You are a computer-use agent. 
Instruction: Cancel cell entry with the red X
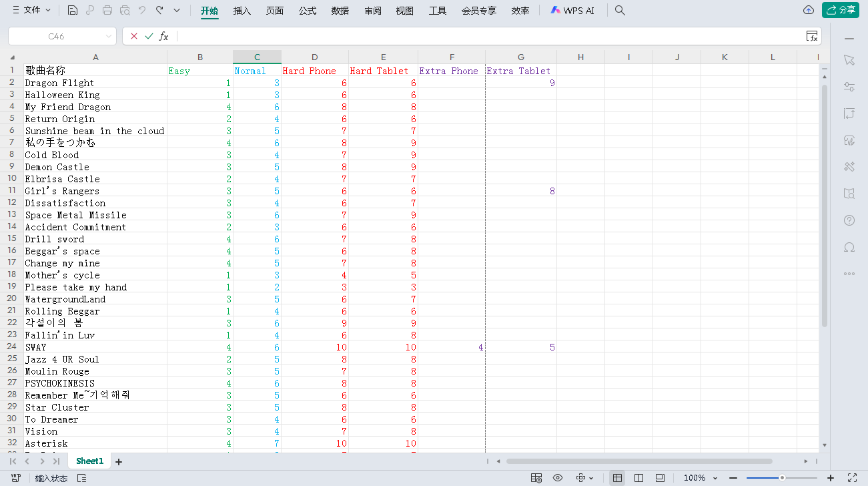pyautogui.click(x=134, y=36)
